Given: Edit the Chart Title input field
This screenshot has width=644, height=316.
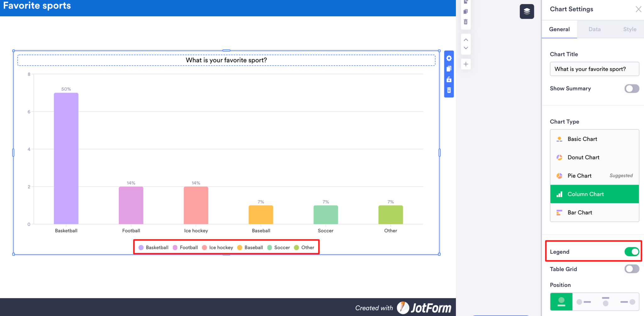Looking at the screenshot, I should coord(594,69).
